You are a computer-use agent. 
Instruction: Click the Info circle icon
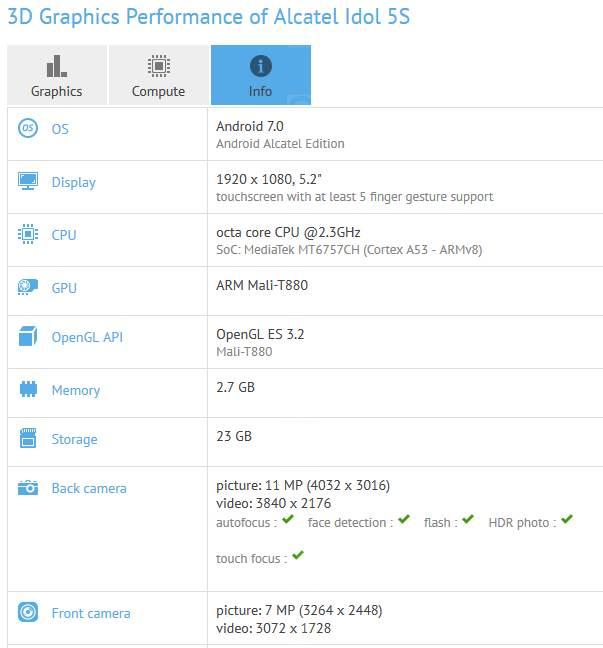[x=261, y=66]
